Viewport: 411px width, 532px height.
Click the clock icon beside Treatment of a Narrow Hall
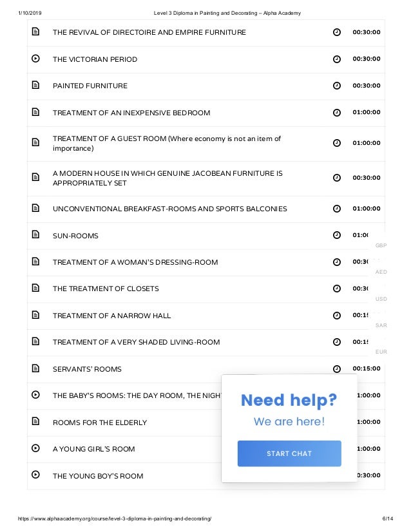click(337, 316)
